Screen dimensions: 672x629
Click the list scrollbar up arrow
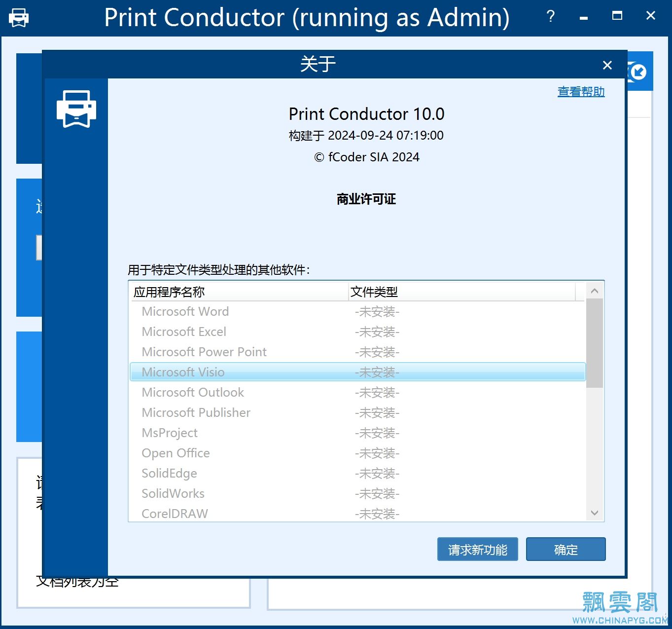tap(595, 291)
